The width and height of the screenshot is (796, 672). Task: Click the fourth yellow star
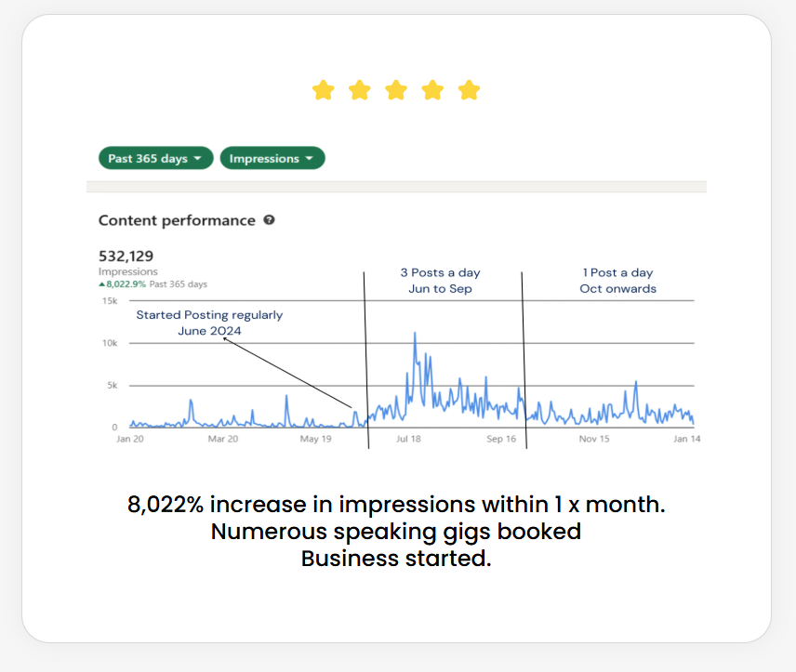tap(432, 90)
